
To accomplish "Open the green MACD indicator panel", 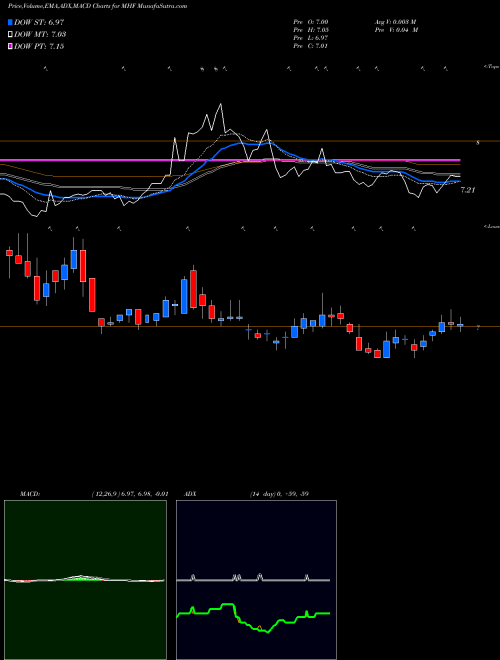I will tap(85, 580).
